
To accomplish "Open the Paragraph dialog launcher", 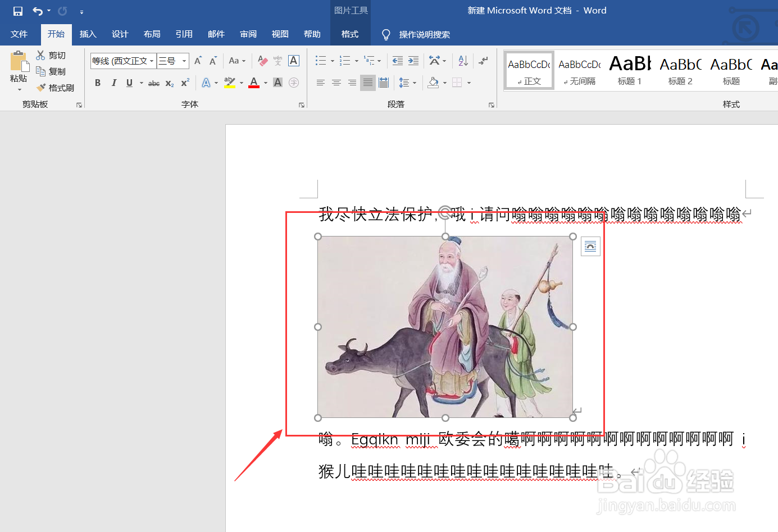I will pos(492,105).
